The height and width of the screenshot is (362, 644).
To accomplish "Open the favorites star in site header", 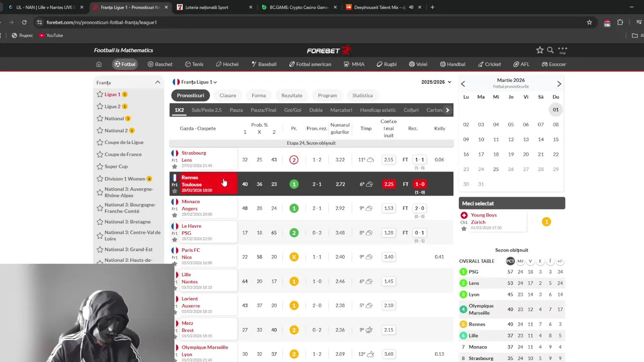I will (x=540, y=50).
